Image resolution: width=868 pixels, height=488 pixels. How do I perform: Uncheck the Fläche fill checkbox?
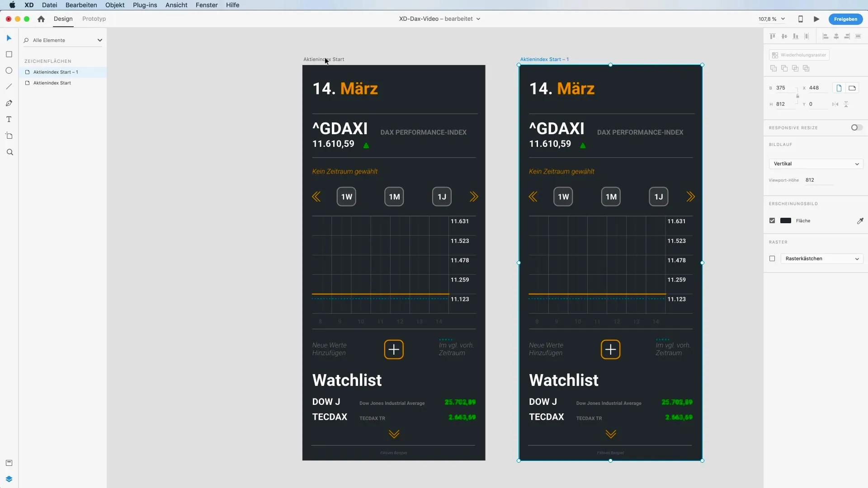pos(772,221)
